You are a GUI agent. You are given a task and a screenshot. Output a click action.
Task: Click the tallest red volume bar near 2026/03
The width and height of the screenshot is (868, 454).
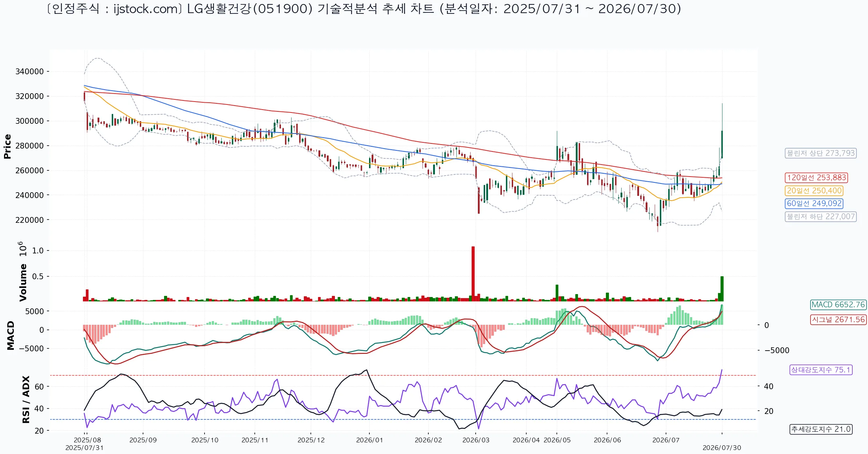click(473, 274)
